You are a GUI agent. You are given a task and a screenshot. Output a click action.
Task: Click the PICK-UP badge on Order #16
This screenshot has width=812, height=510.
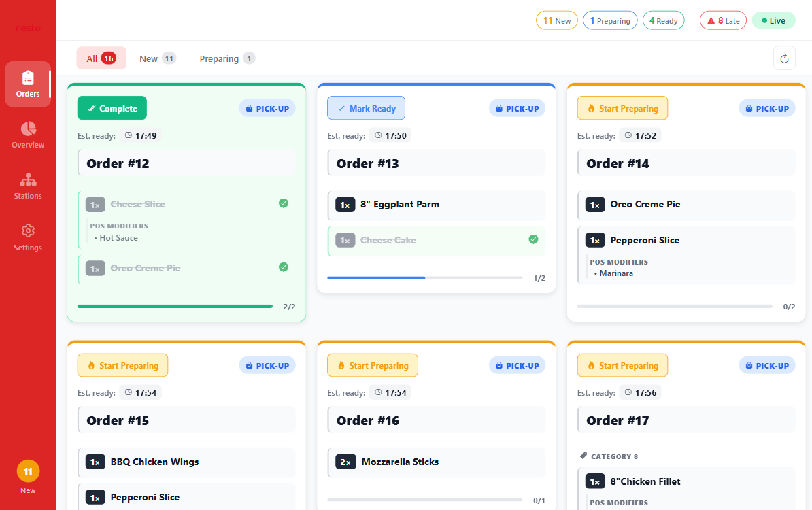517,366
